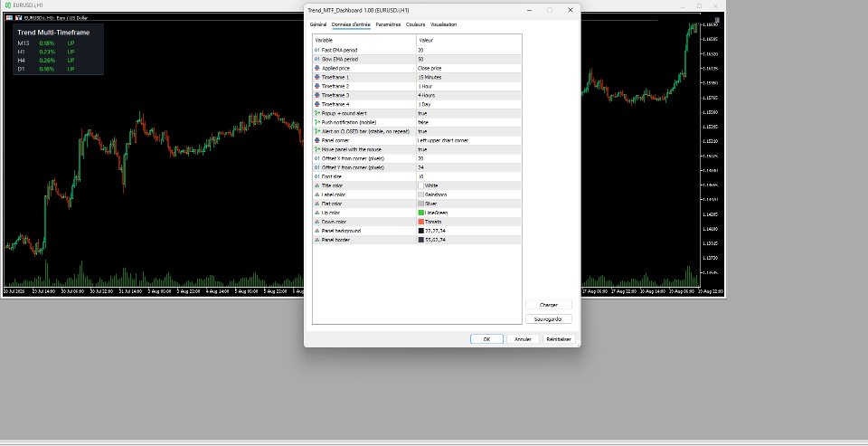Click the D1 row in the chart panel
Viewport: 868px width, 446px height.
pos(46,70)
